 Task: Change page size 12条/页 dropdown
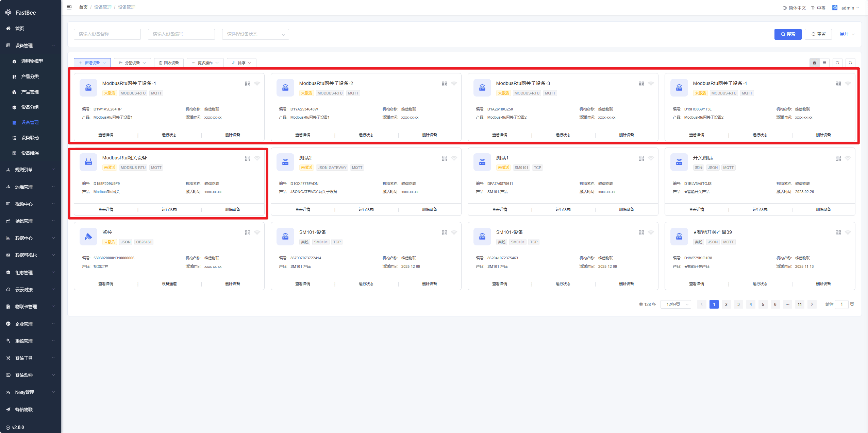point(676,305)
